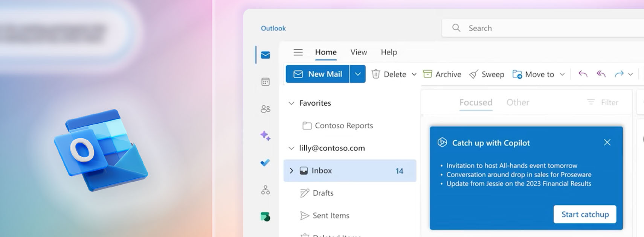Open the green app icon in sidebar
The image size is (644, 237).
pyautogui.click(x=265, y=217)
